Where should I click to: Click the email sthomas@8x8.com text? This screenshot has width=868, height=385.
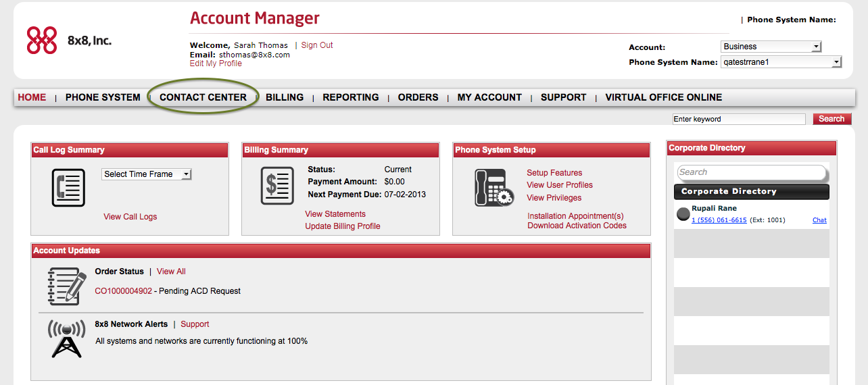(254, 55)
